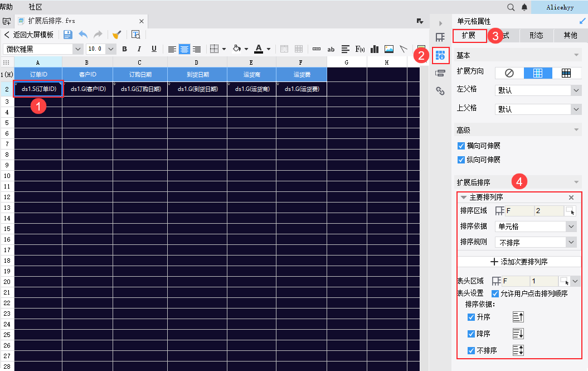
Task: Open the Alicehyy account button
Action: (560, 7)
